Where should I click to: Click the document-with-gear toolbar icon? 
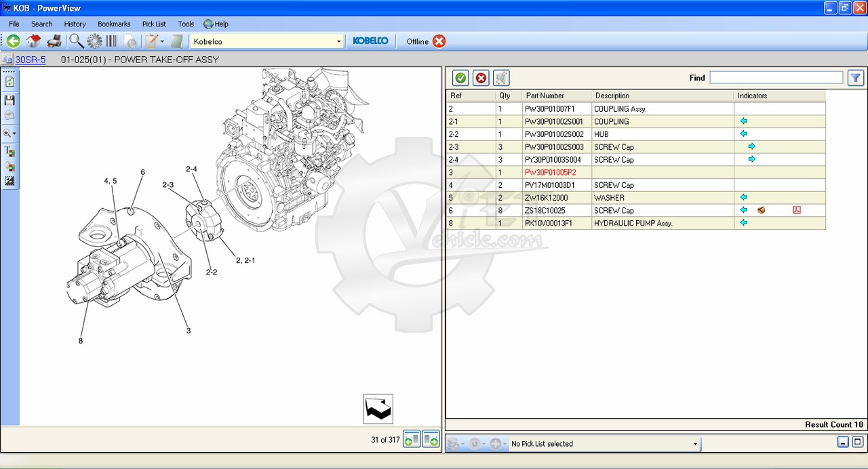click(x=130, y=41)
